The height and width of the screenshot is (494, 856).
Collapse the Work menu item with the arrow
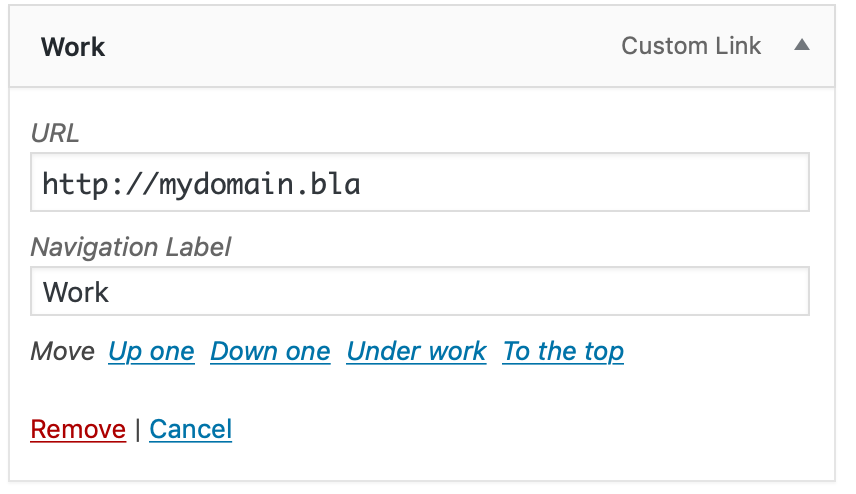[x=801, y=46]
